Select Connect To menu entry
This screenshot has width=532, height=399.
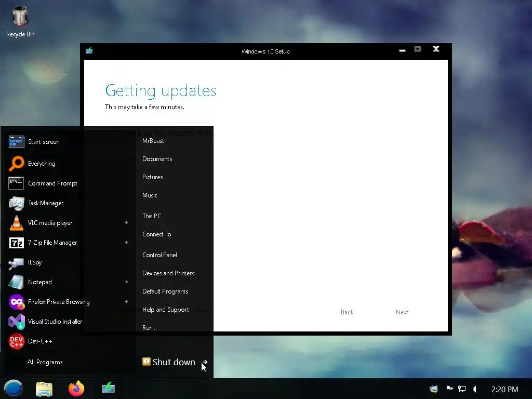point(157,234)
